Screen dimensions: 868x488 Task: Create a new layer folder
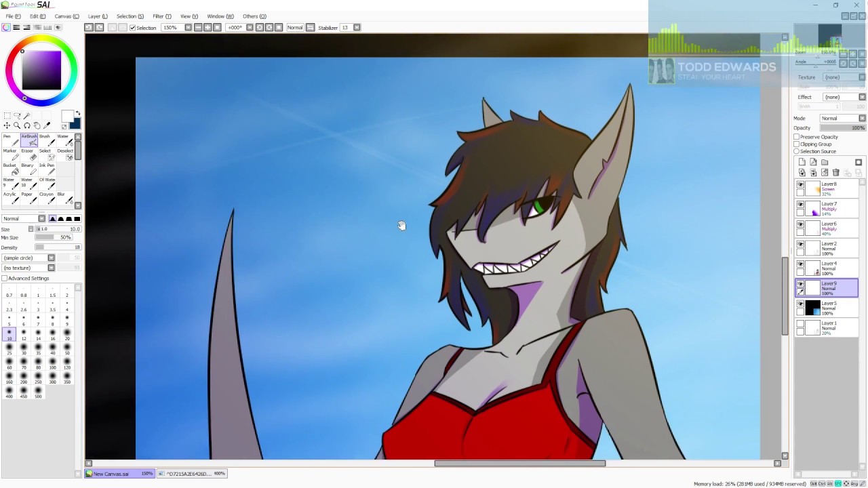(x=825, y=162)
